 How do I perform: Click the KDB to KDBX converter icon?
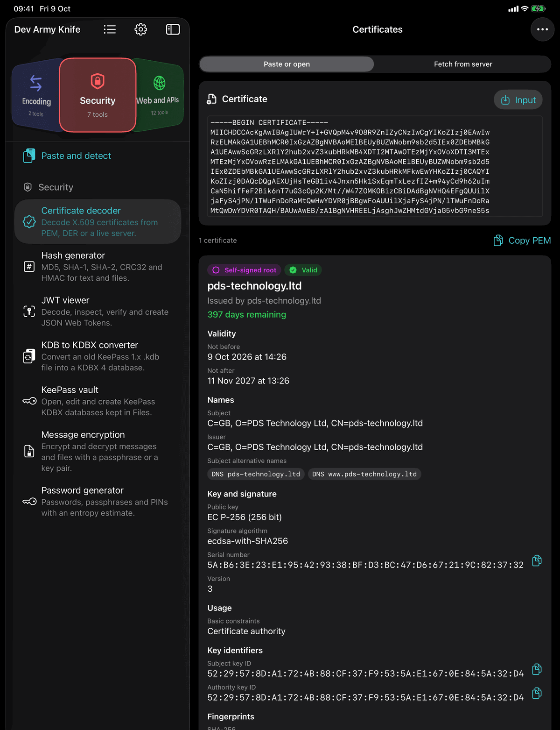[29, 356]
